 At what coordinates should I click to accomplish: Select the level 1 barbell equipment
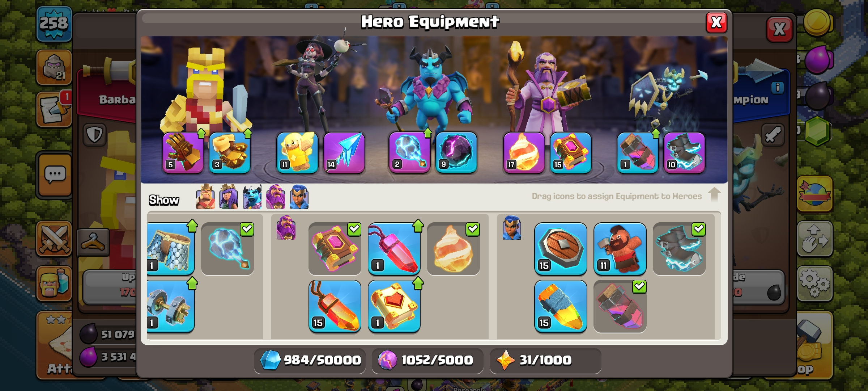point(171,306)
